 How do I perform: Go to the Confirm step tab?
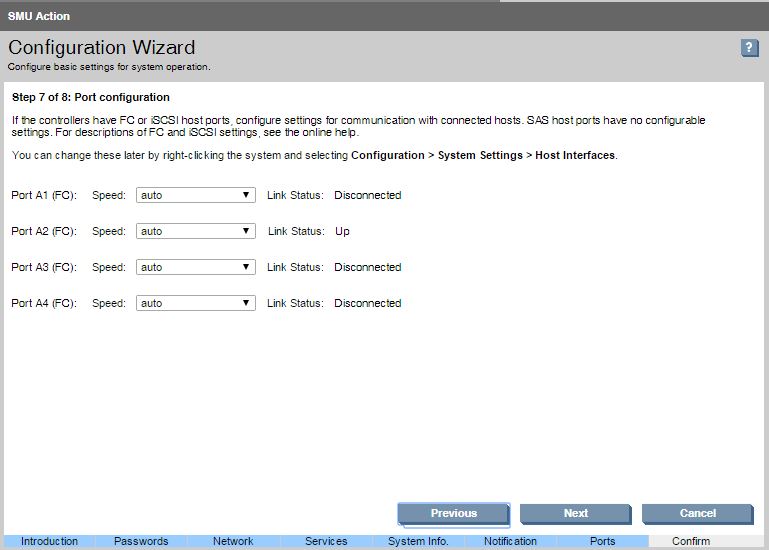691,541
